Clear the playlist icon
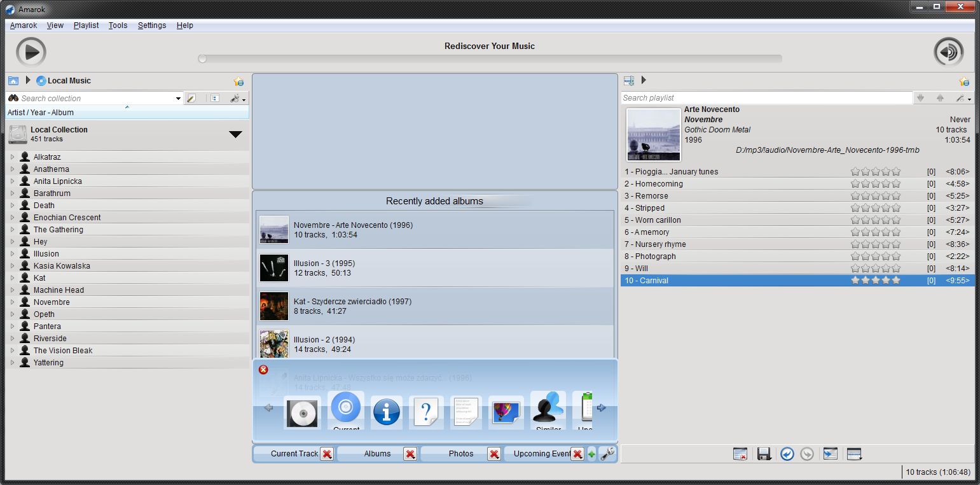 click(740, 454)
